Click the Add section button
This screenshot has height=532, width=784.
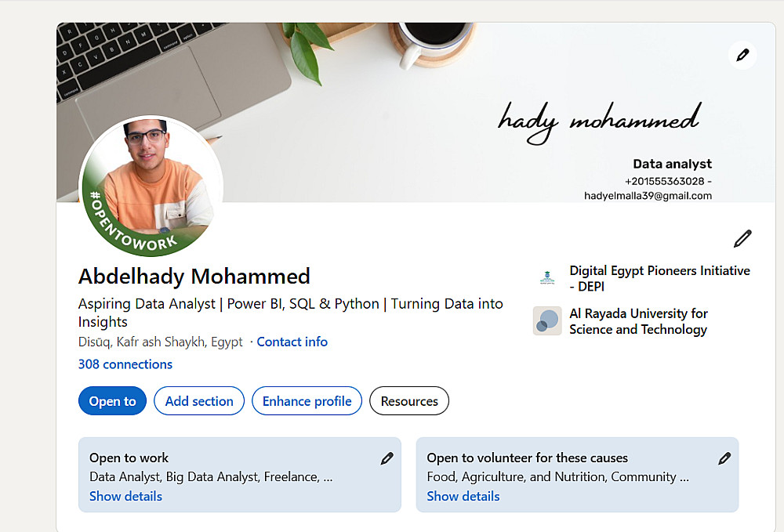pos(199,401)
